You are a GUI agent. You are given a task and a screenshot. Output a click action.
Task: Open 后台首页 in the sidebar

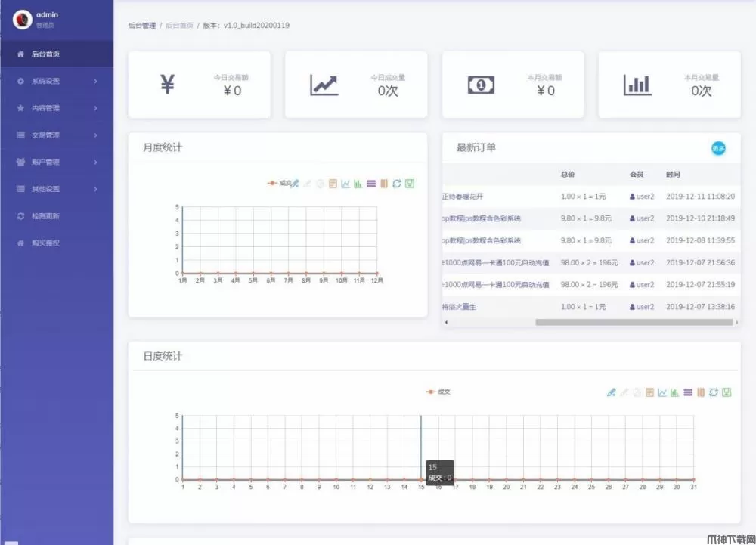pos(57,54)
